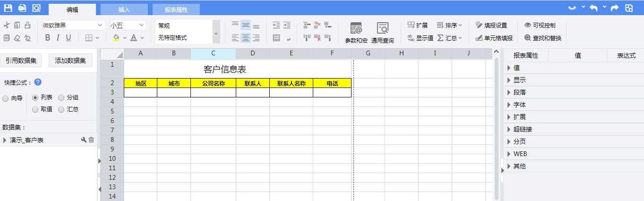Click the 查找和替换 find and replace icon
This screenshot has width=644, height=201.
click(528, 38)
